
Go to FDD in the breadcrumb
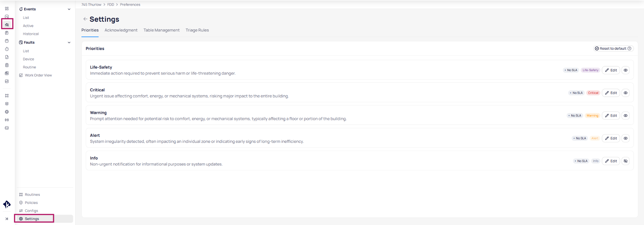pyautogui.click(x=111, y=5)
